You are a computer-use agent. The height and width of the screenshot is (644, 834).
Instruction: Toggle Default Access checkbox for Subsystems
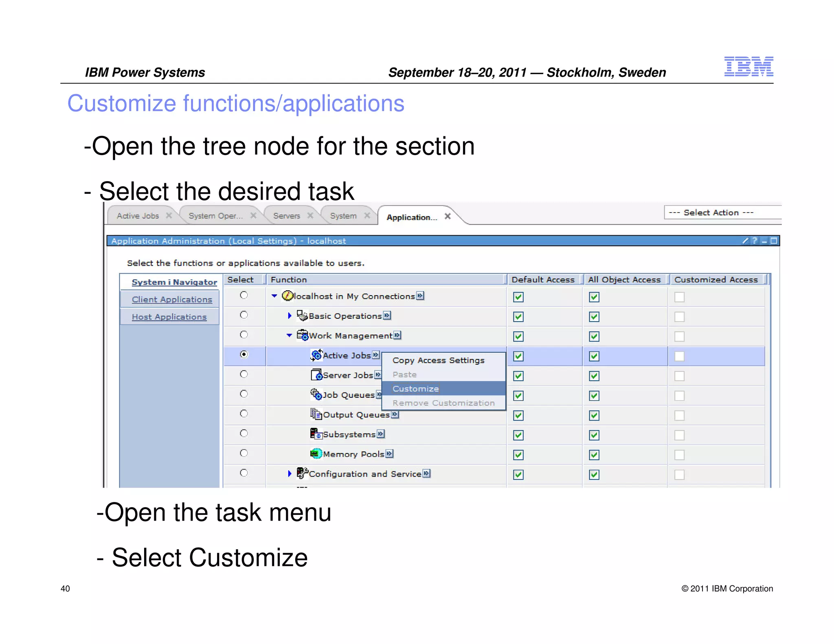pos(518,435)
